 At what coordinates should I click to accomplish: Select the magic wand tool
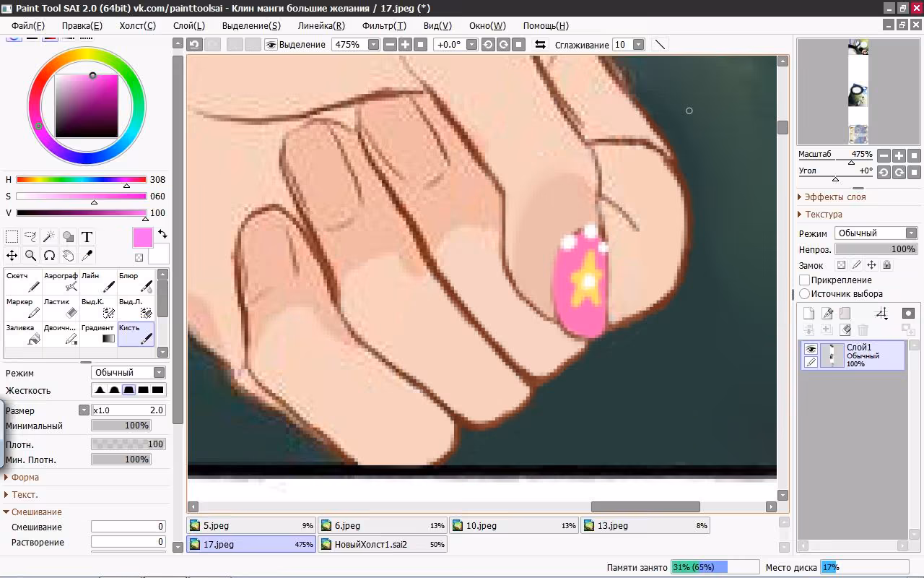[x=49, y=237]
